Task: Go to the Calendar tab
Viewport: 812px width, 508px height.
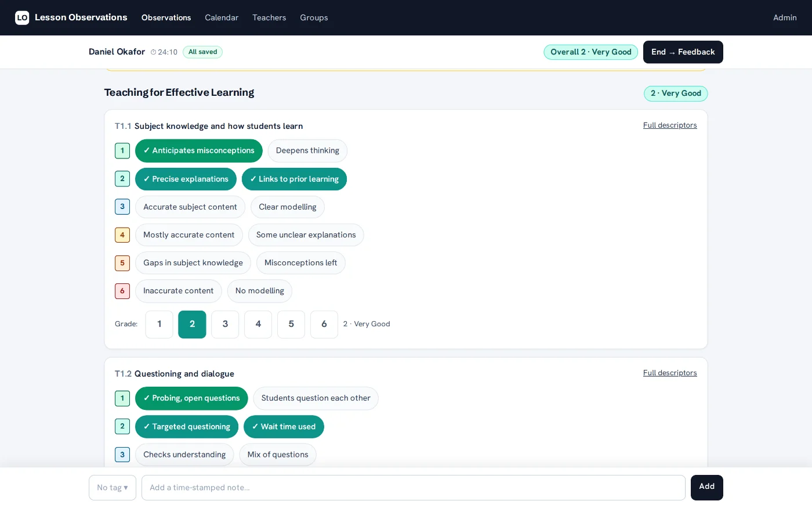Action: [x=222, y=18]
